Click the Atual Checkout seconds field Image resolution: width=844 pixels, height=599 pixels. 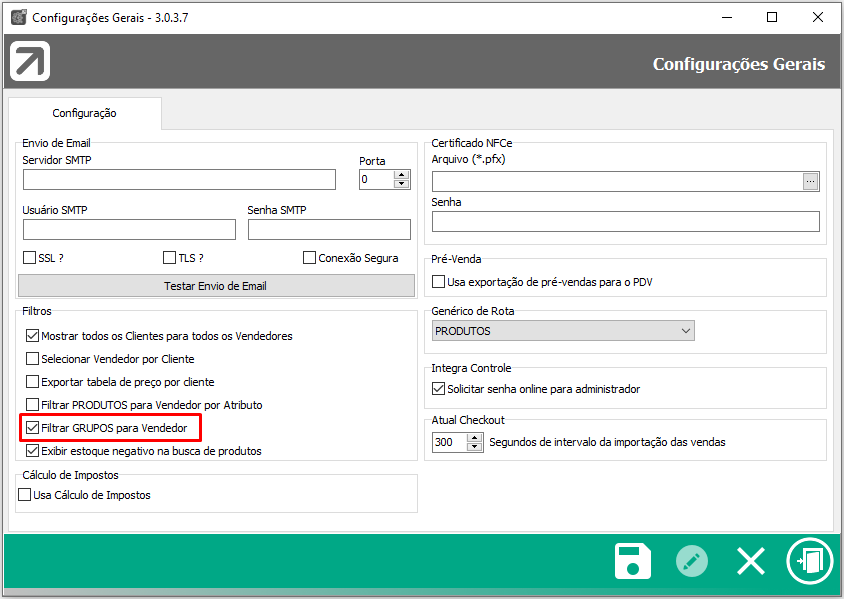click(449, 442)
